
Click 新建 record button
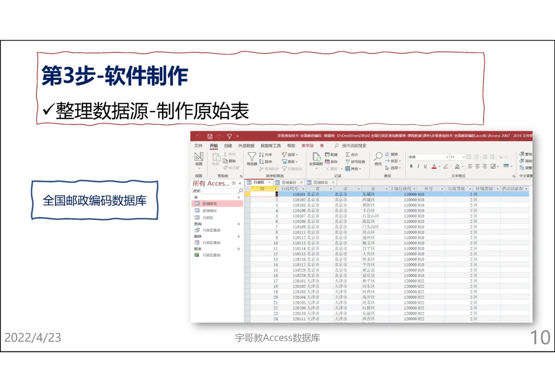(331, 155)
